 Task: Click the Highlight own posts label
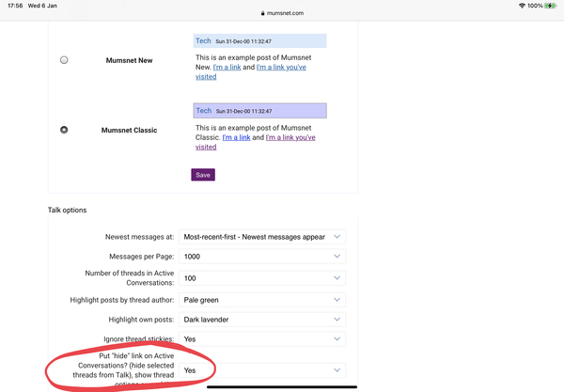141,320
